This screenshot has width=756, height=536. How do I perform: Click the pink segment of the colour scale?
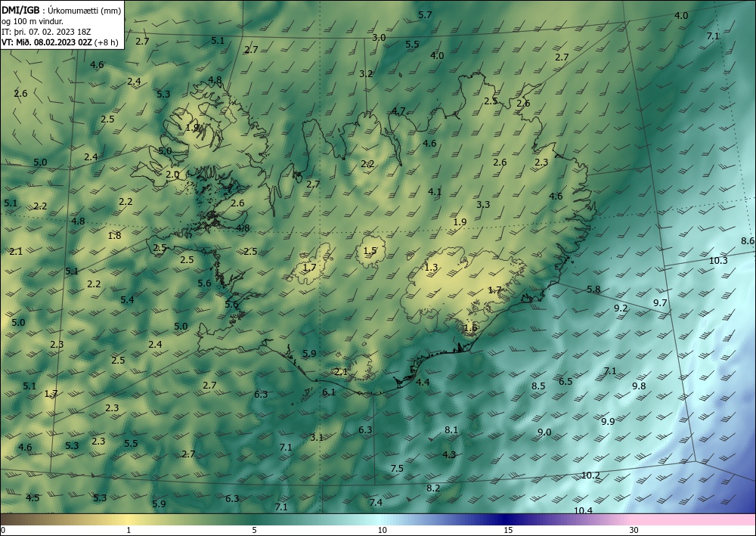(x=694, y=519)
